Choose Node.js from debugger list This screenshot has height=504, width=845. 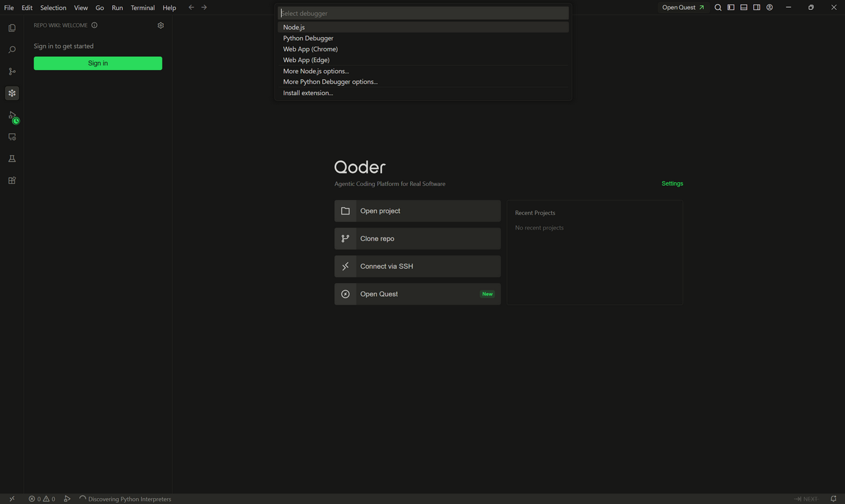423,27
